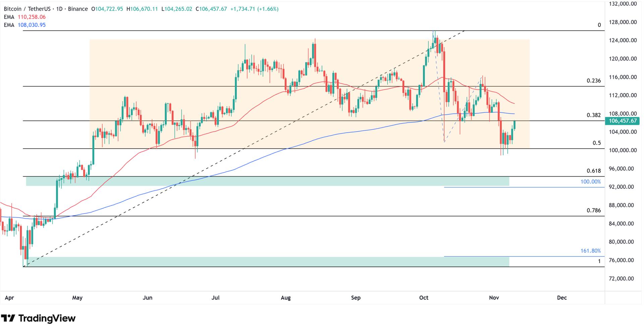Click the TradingView logo
Screen dimensions: 644x330
[x=39, y=318]
